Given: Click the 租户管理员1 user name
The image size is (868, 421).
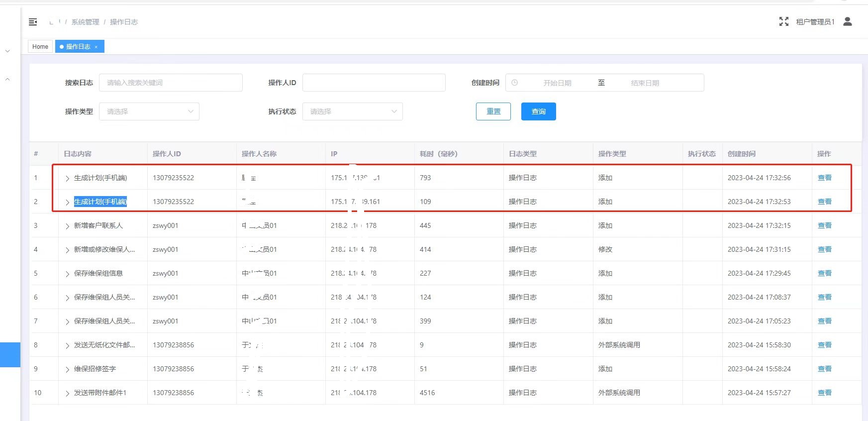Looking at the screenshot, I should [815, 22].
